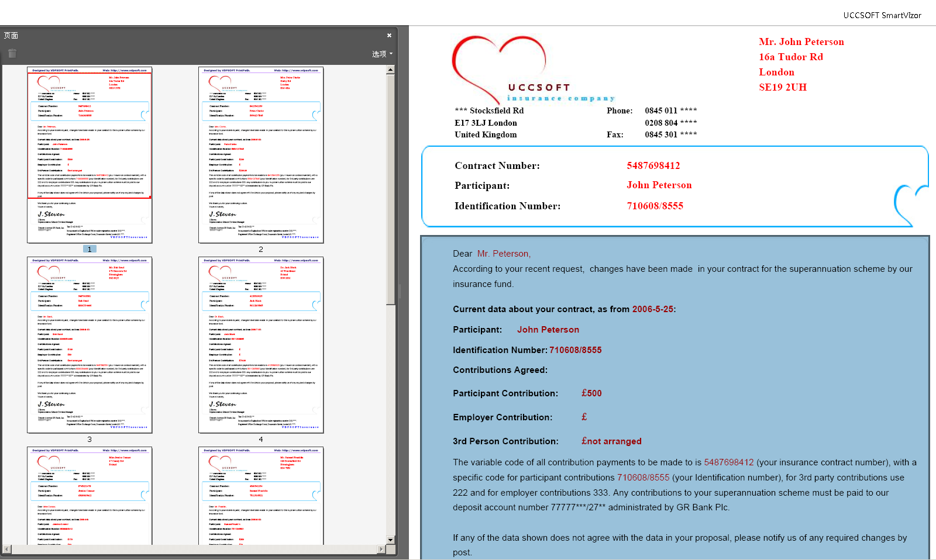This screenshot has height=560, width=936.
Task: Click the trash icon to delete page
Action: click(12, 54)
